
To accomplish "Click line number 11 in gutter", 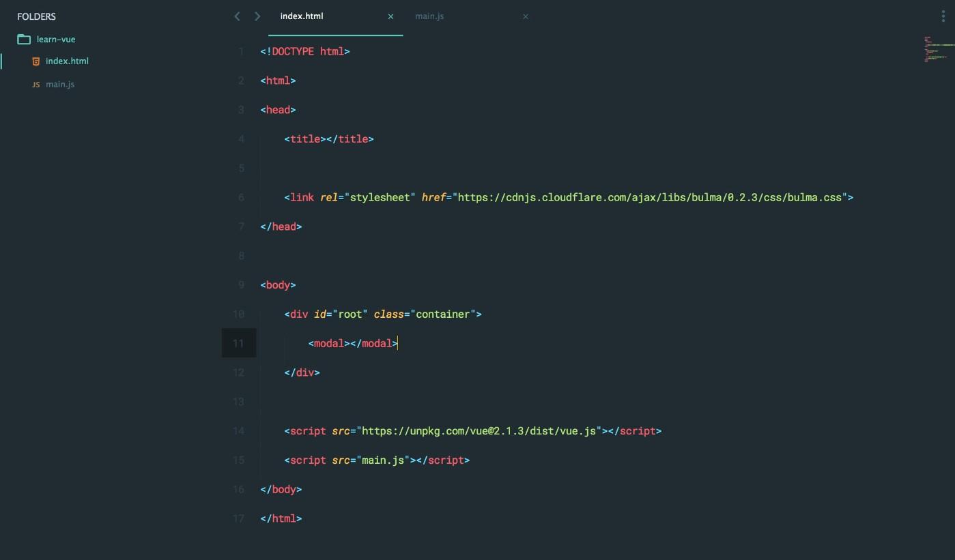I will [x=238, y=343].
